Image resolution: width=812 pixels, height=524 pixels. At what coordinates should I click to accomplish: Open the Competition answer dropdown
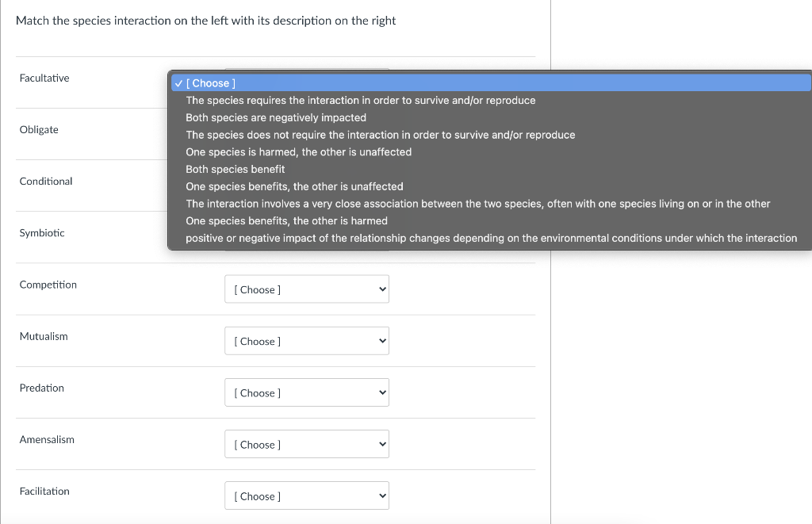coord(307,289)
